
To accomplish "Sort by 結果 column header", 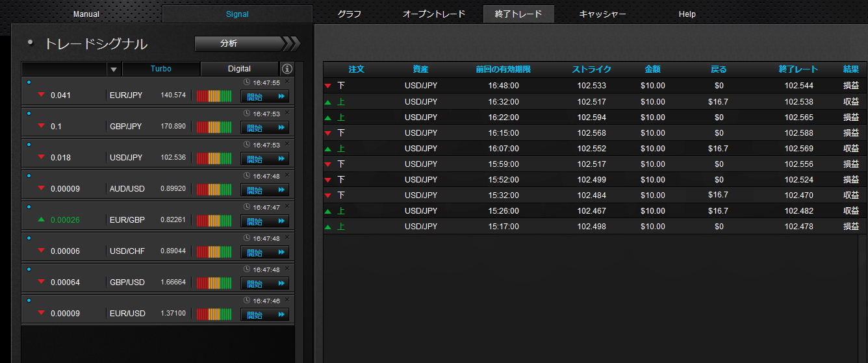I will [x=851, y=69].
